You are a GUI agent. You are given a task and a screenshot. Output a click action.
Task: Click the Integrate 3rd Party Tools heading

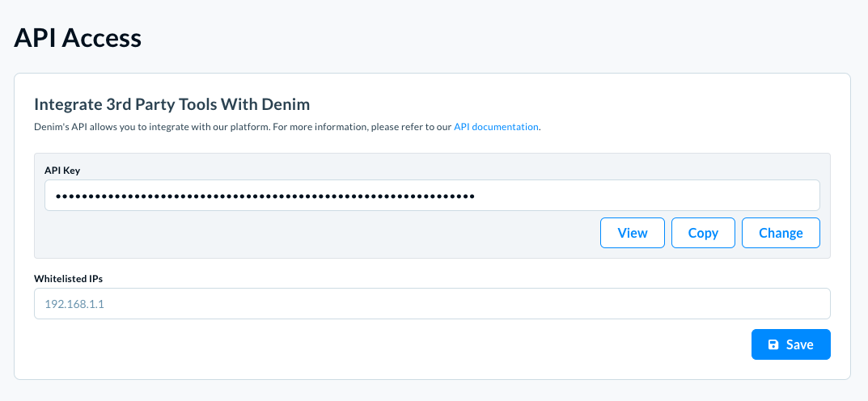(171, 104)
